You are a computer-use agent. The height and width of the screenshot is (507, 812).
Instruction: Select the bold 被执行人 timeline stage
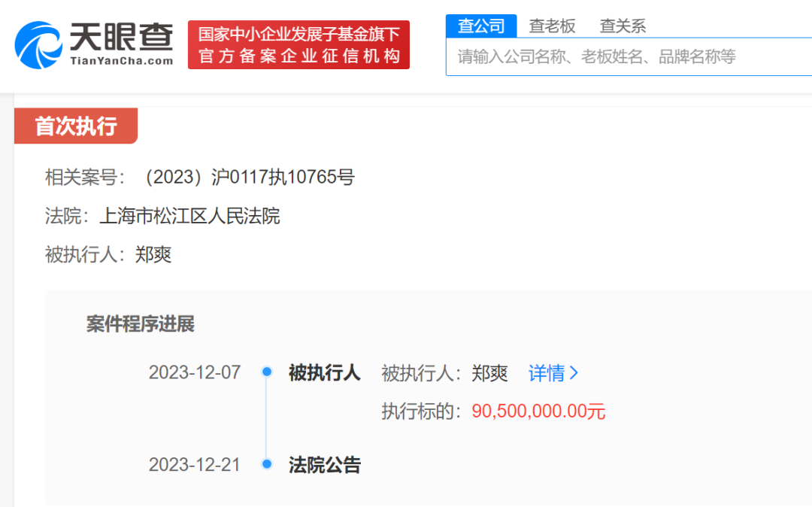(325, 372)
